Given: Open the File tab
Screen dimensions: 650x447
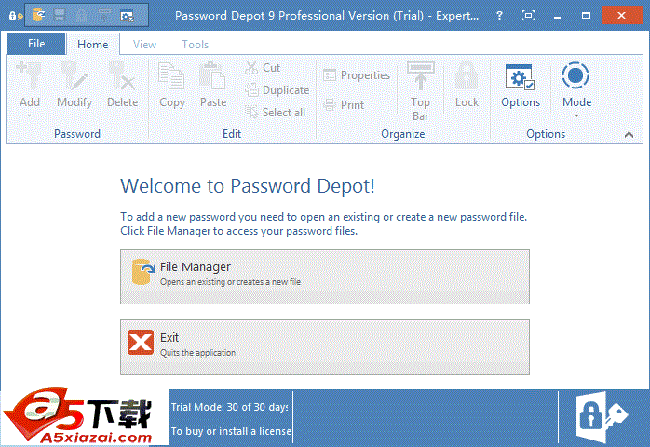Looking at the screenshot, I should pyautogui.click(x=36, y=44).
